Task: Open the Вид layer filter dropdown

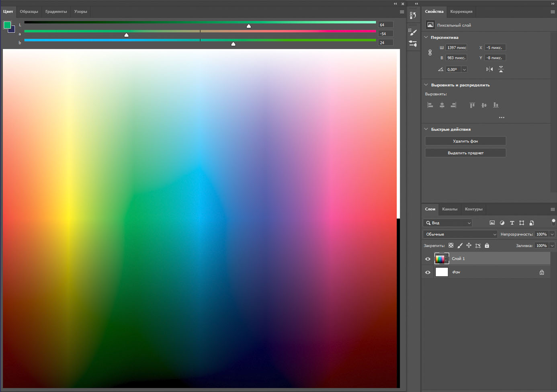Action: pyautogui.click(x=448, y=223)
